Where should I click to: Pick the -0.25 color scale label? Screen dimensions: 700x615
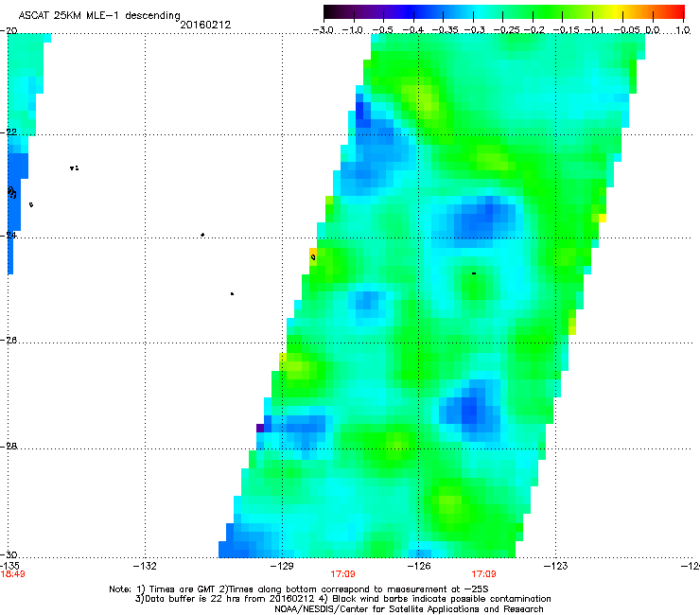pos(507,30)
